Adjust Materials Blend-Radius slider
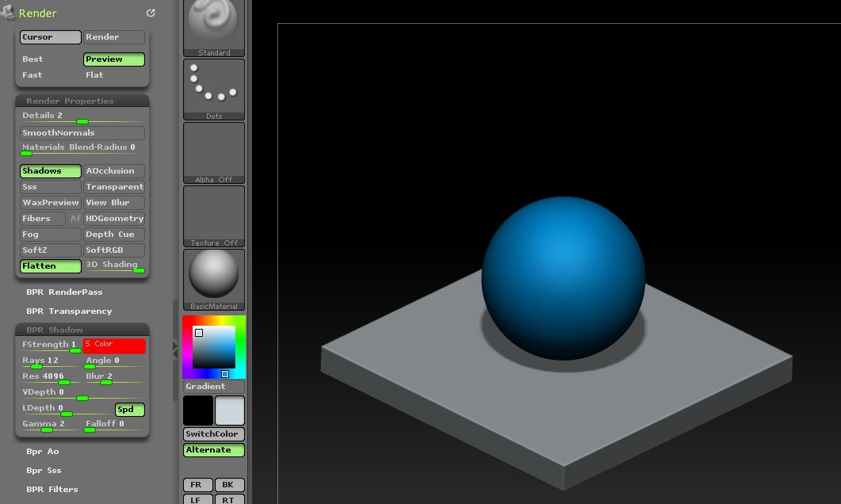This screenshot has height=504, width=841. click(82, 148)
